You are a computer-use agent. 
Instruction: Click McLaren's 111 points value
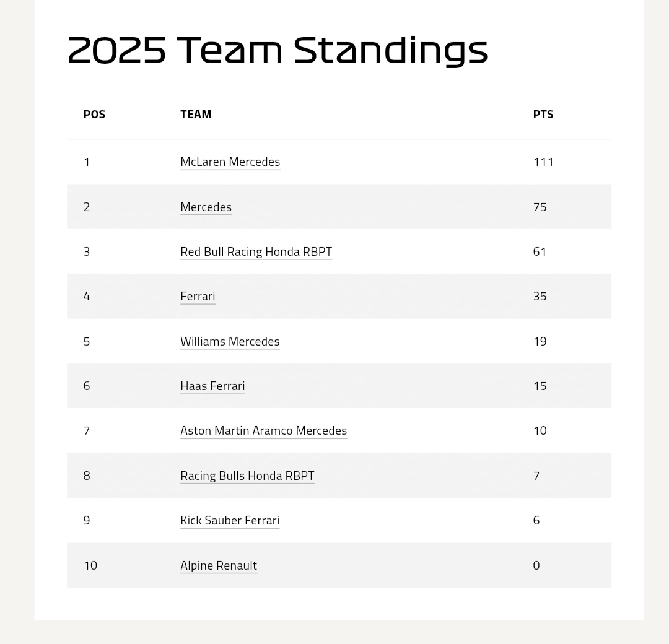(x=543, y=162)
